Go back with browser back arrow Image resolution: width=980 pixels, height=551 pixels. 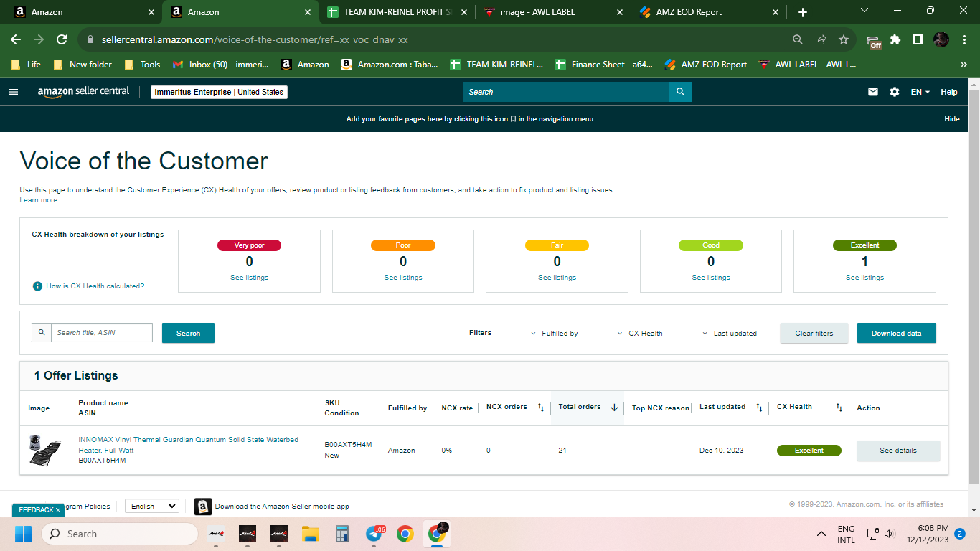click(16, 39)
